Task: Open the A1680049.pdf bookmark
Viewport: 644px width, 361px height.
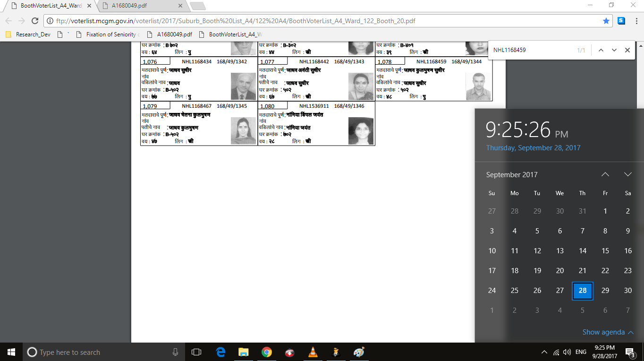Action: coord(170,34)
